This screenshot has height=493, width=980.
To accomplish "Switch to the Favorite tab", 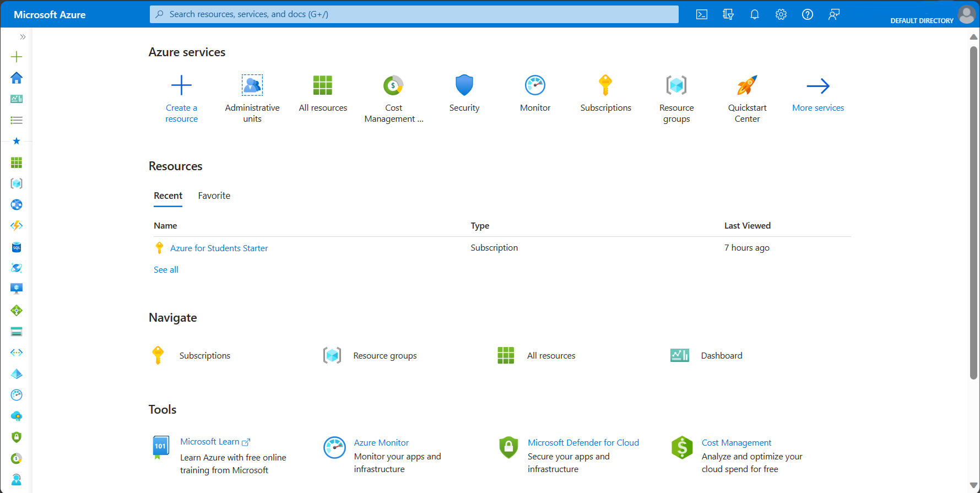I will point(214,196).
